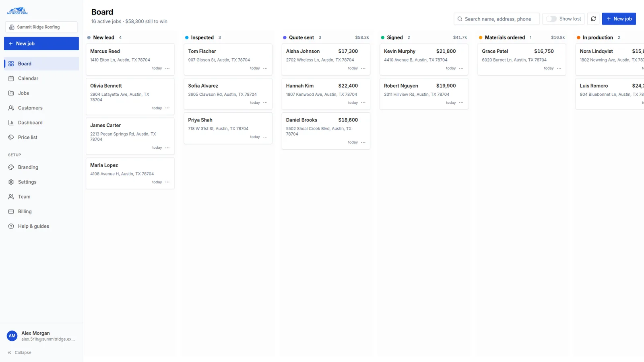Viewport: 644px width, 362px height.
Task: Open more options on Grace Patel card
Action: pos(559,68)
